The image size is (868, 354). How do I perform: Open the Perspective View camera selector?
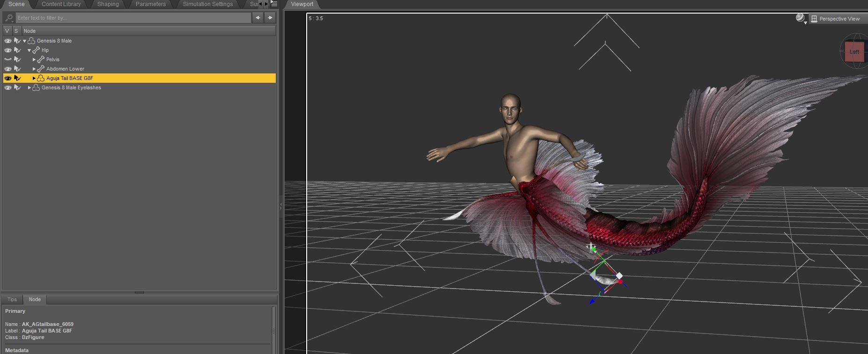click(839, 19)
